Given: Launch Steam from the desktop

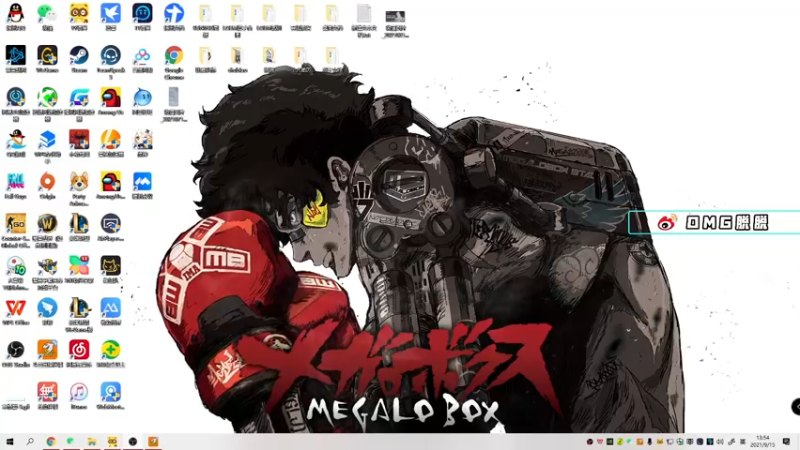Looking at the screenshot, I should point(79,59).
